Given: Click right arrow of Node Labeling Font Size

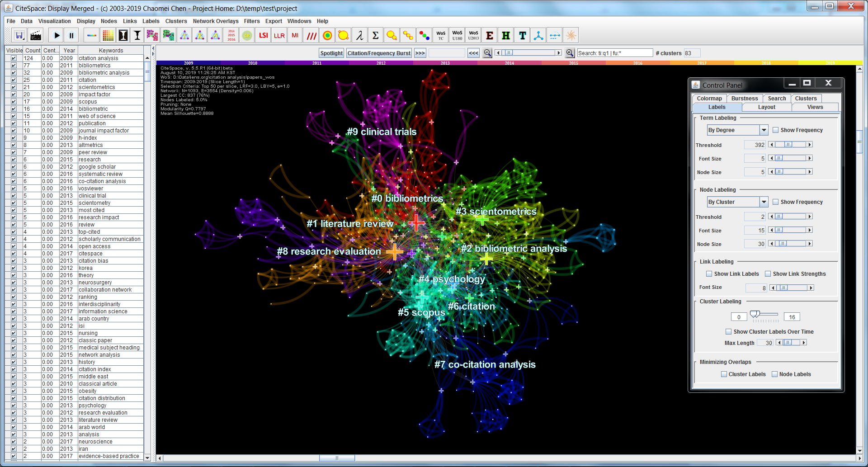Looking at the screenshot, I should click(810, 230).
